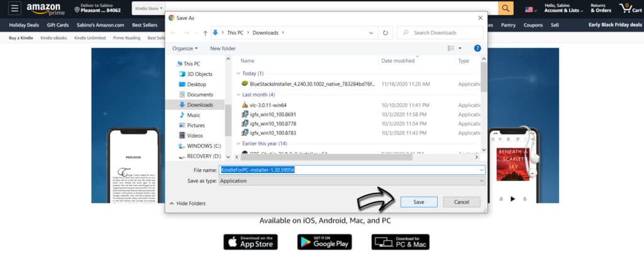The height and width of the screenshot is (276, 644).
Task: Click Kindle Unlimited sub-nav link
Action: 90,38
